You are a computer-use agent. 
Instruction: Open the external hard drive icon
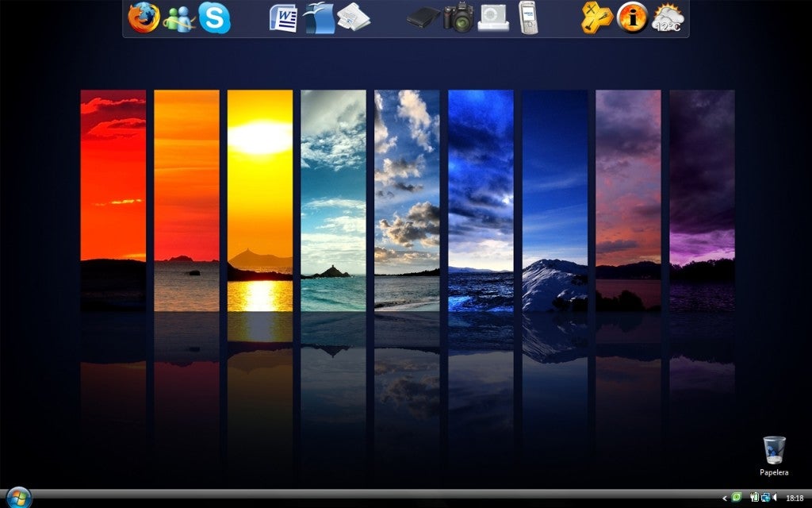423,17
